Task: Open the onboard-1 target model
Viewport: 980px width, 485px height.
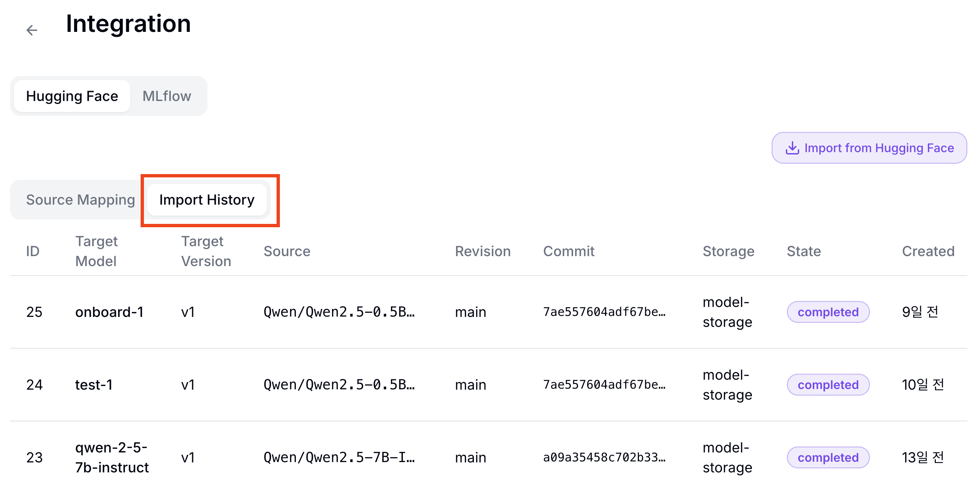Action: coord(109,312)
